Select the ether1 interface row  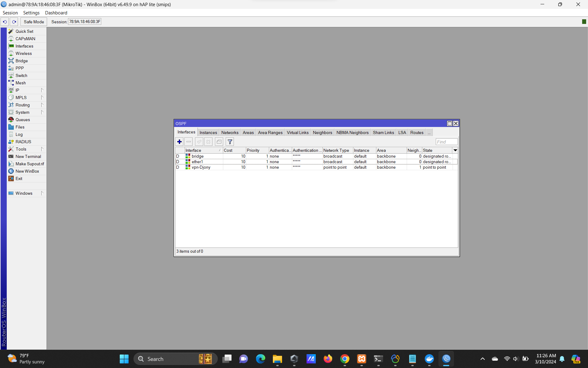(316, 162)
